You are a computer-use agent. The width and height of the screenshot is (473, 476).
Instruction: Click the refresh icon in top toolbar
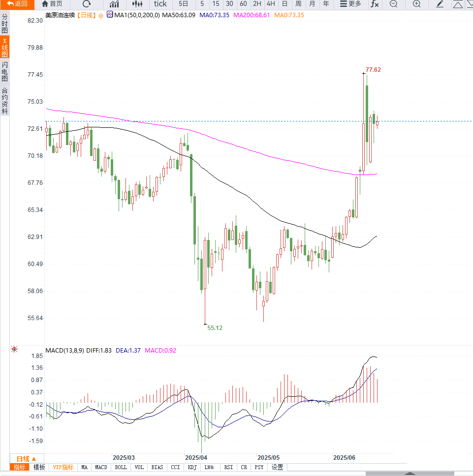(87, 4)
